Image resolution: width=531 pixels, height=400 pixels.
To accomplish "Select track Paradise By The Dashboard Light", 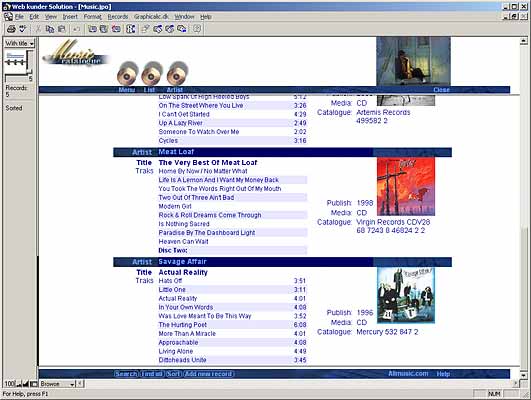I will (x=207, y=233).
